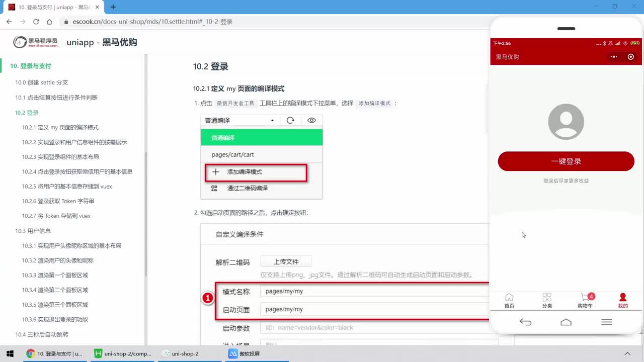The image size is (644, 362).
Task: Open sidebar link 10.2.3 实现登录组件的基本布局
Action: [60, 157]
